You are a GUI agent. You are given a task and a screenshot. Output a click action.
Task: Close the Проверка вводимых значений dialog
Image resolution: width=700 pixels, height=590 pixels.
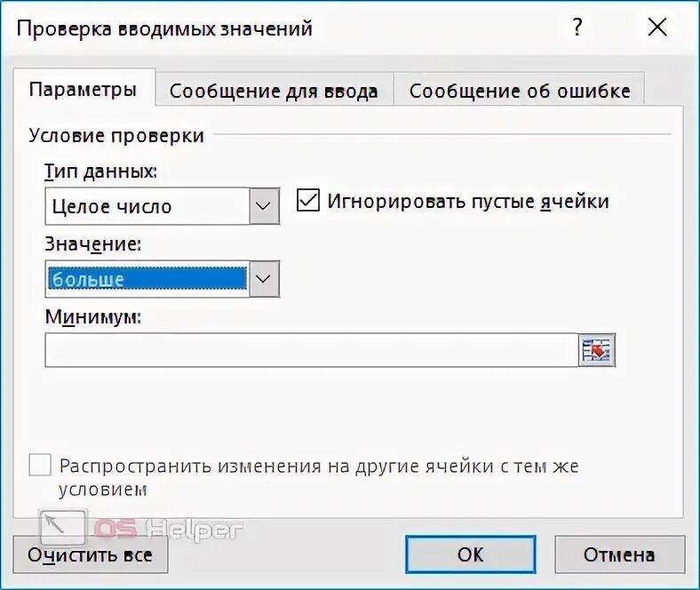coord(657,28)
